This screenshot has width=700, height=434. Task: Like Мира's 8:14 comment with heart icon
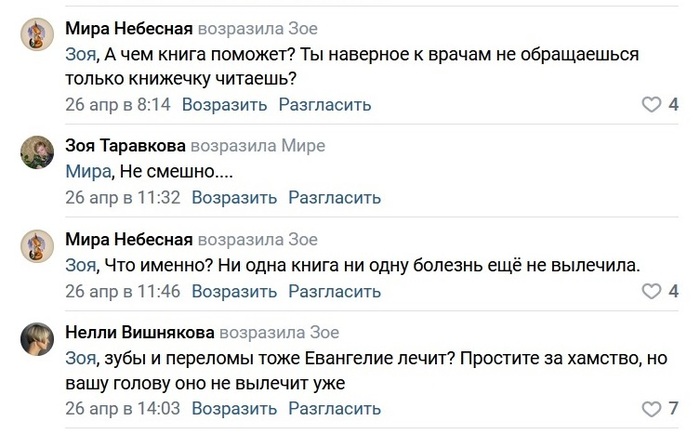[650, 104]
